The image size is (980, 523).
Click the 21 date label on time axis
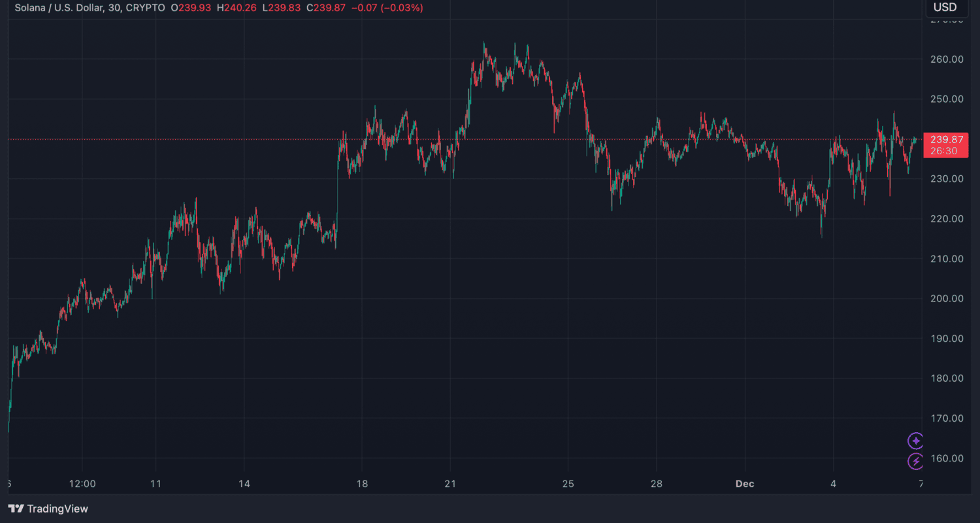tap(450, 484)
